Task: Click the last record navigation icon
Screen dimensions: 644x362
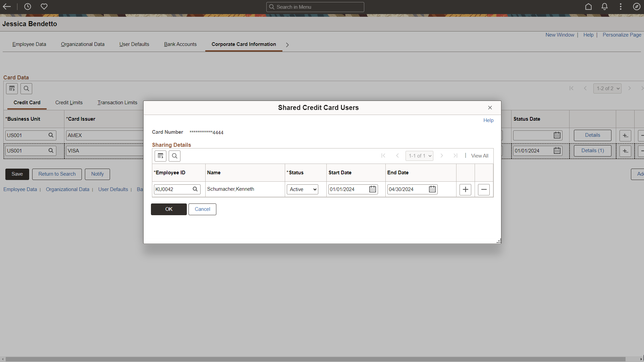Action: [455, 156]
